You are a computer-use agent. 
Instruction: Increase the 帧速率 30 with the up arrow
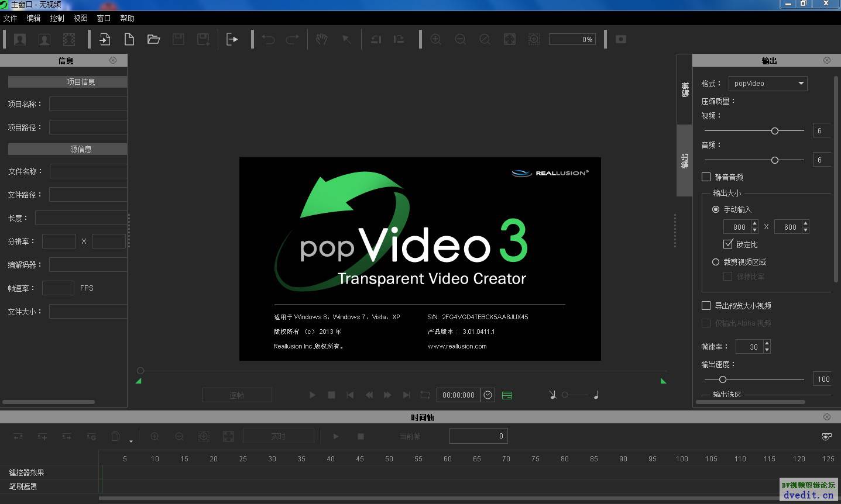pyautogui.click(x=767, y=343)
